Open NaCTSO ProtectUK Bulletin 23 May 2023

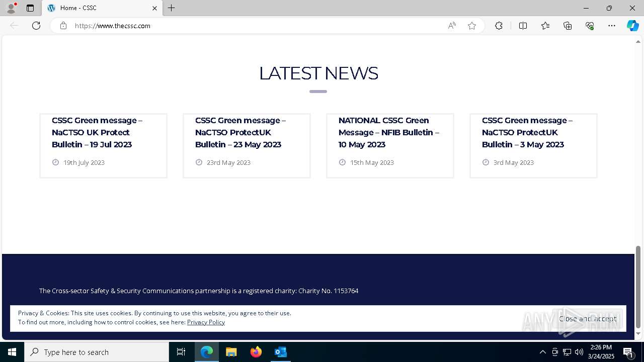[240, 132]
